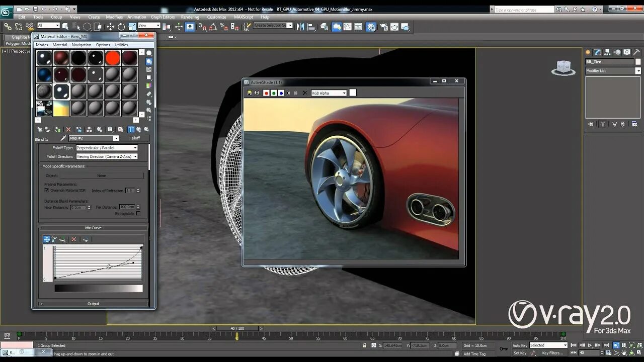Click the ViewCube in the viewport
Viewport: 644px width, 362px height.
[x=563, y=67]
